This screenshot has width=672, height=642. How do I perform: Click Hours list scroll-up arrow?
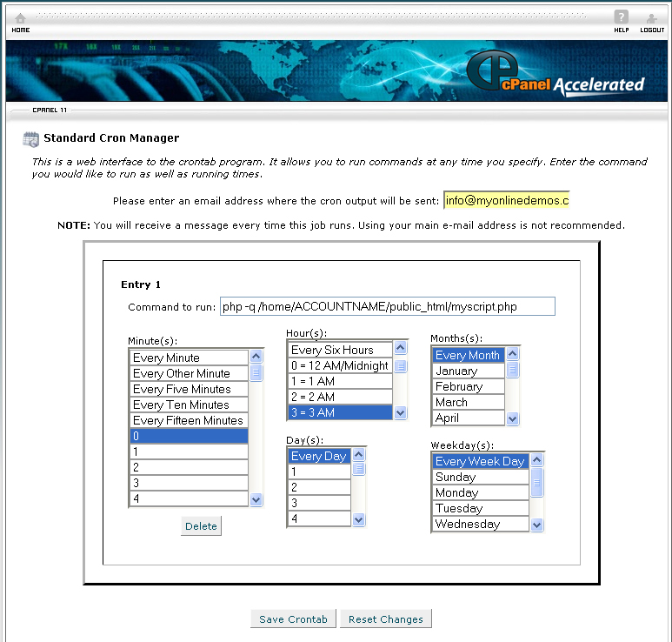[400, 347]
